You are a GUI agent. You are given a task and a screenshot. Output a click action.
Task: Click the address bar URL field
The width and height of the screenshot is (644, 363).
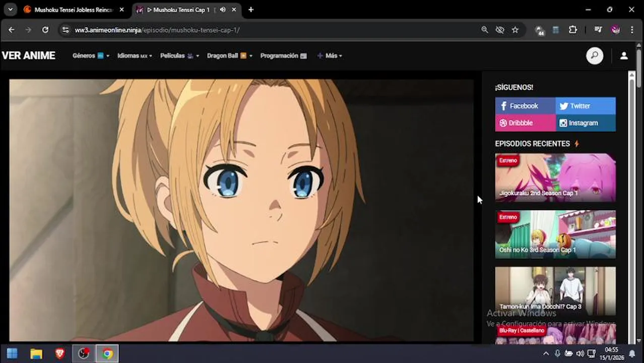pyautogui.click(x=272, y=30)
